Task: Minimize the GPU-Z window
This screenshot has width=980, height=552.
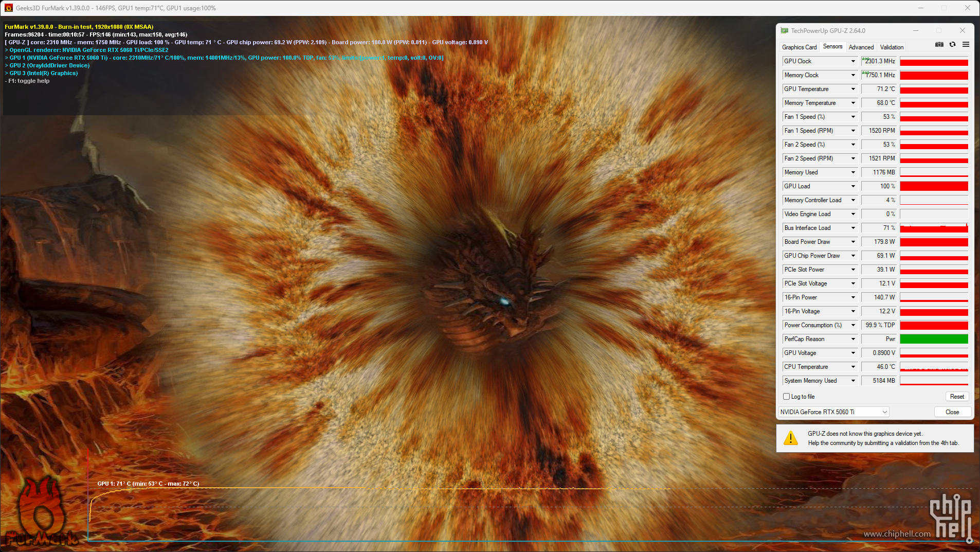Action: (x=915, y=31)
